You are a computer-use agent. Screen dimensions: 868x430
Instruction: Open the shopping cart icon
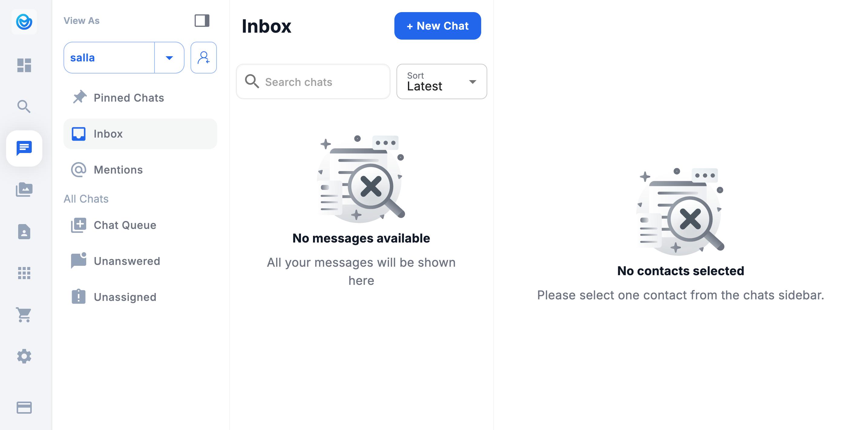(24, 315)
